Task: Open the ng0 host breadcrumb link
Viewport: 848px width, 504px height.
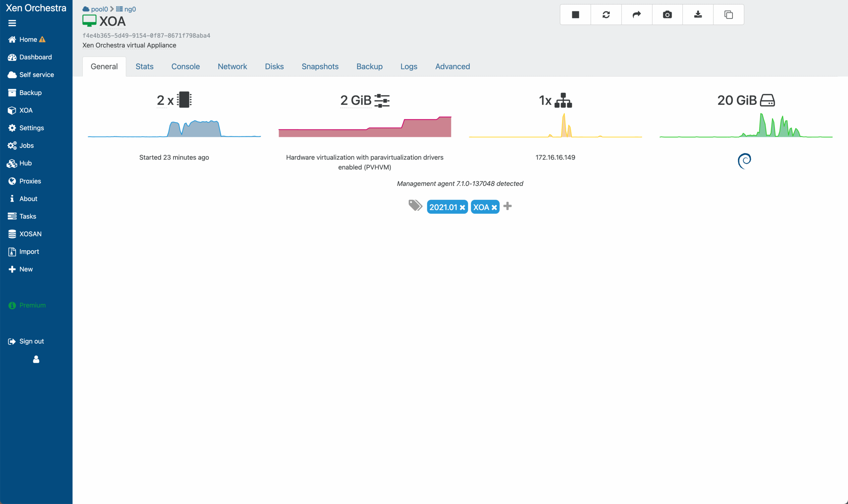Action: 130,9
